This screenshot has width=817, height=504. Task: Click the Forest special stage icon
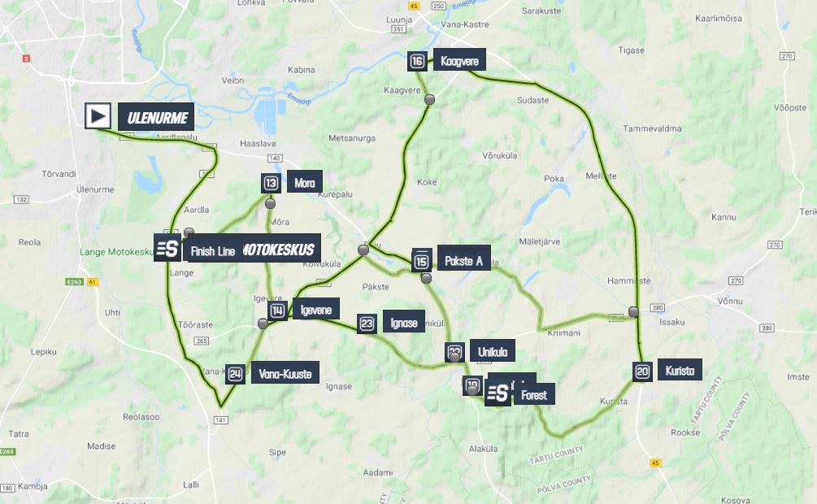[x=498, y=393]
